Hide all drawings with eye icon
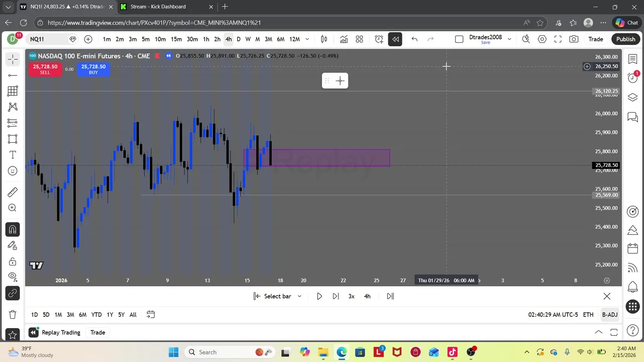Screen dimensions: 644x362 tap(13, 277)
